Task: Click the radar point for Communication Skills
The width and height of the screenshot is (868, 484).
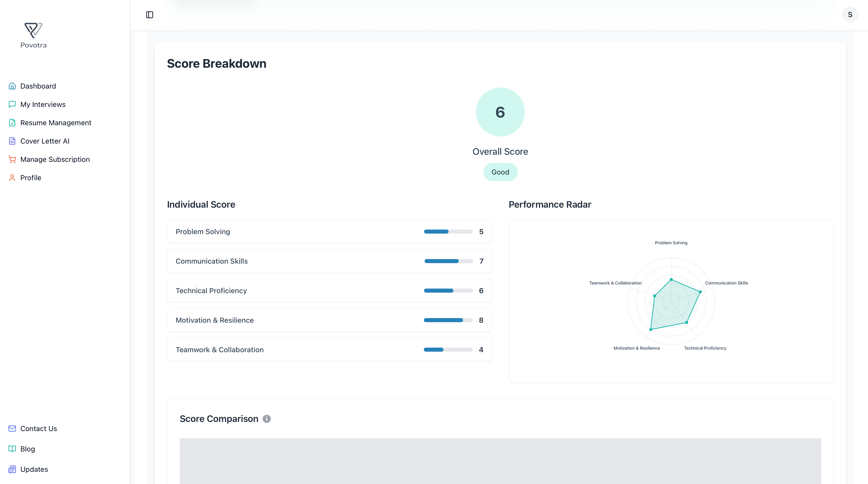Action: 700,292
